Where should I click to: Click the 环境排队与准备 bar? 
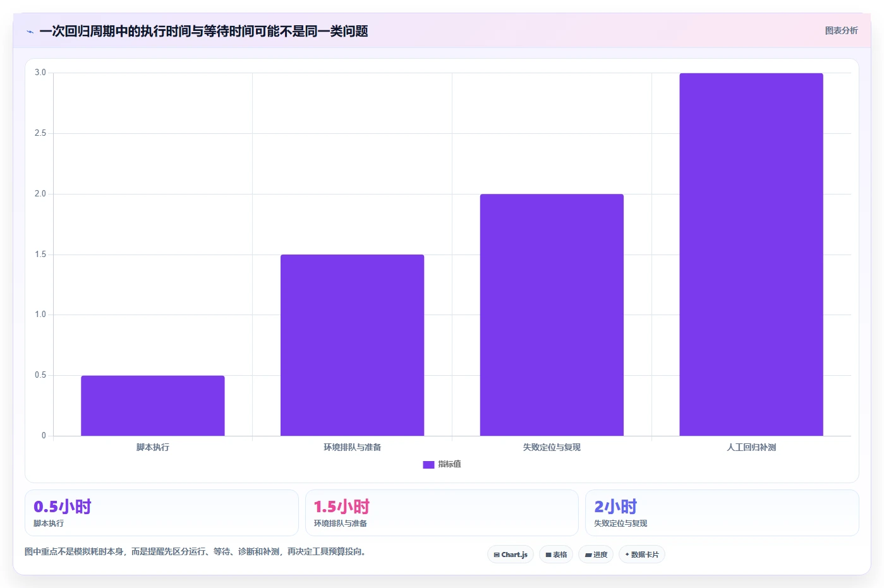click(x=352, y=345)
